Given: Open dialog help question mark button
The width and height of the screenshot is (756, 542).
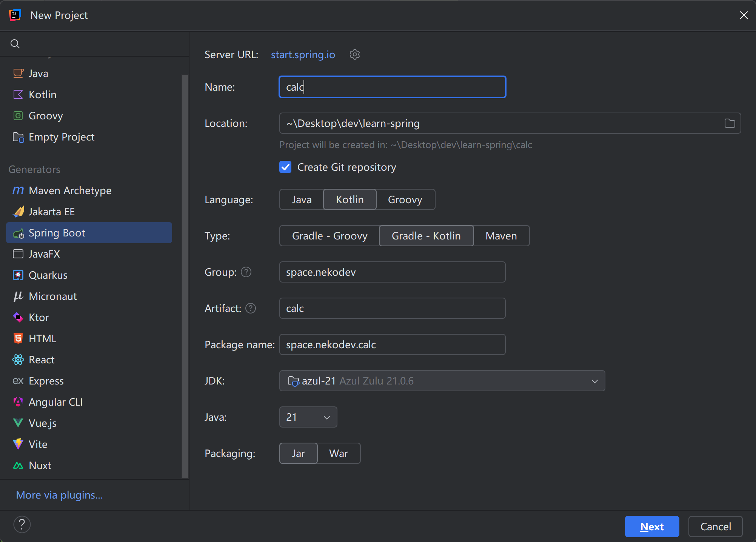Looking at the screenshot, I should pyautogui.click(x=22, y=525).
